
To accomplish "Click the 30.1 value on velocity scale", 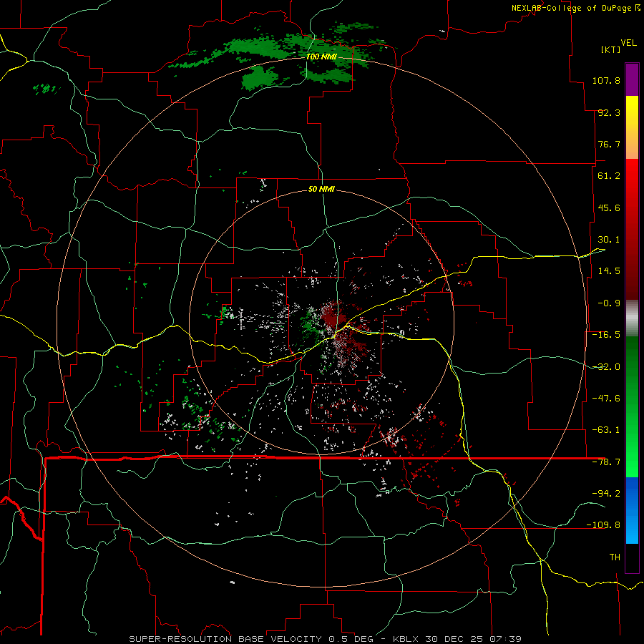I will pos(609,240).
